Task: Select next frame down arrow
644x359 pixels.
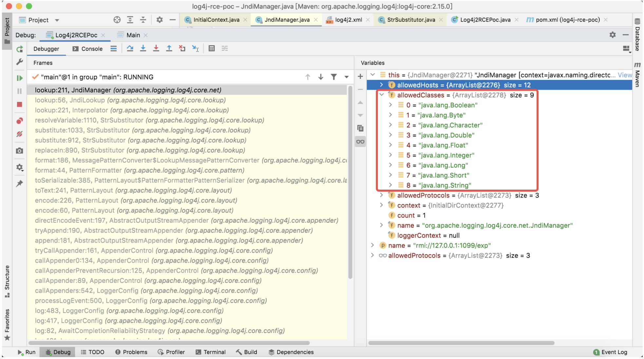Action: (x=321, y=77)
